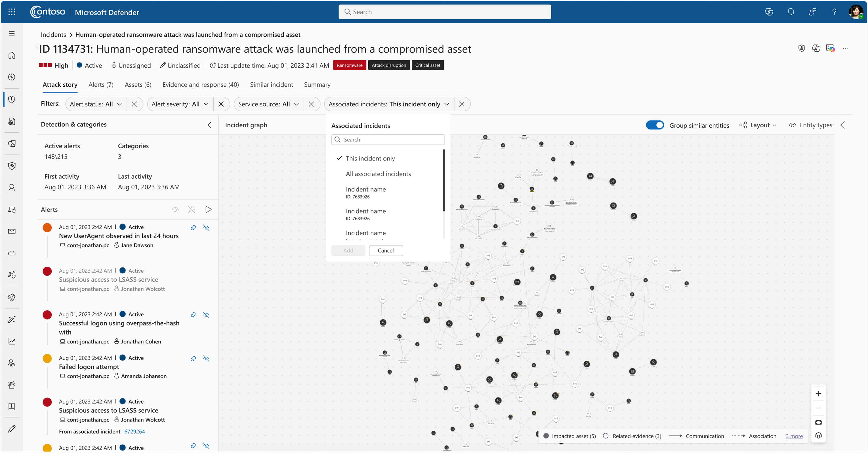Click the shield-with-person icon beside incident title
The width and height of the screenshot is (868, 453).
click(x=802, y=48)
